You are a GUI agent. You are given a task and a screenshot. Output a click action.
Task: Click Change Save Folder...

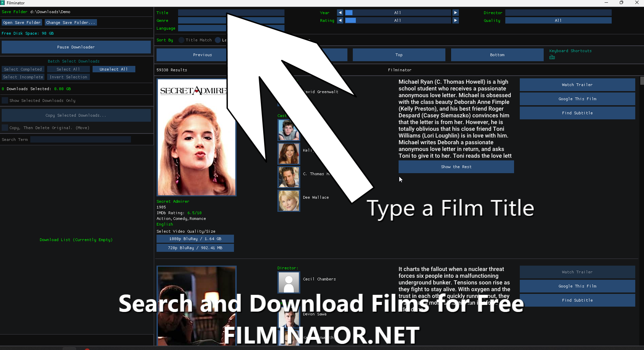click(x=71, y=23)
